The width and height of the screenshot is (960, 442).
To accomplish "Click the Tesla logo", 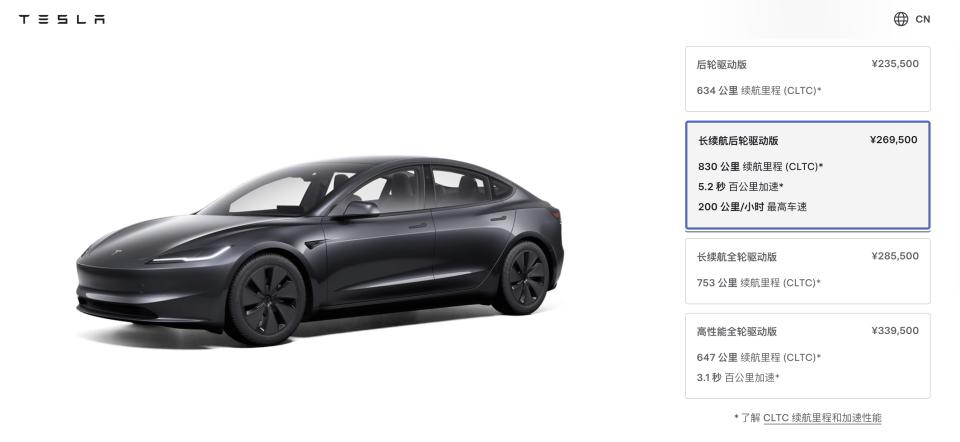I will pos(62,19).
